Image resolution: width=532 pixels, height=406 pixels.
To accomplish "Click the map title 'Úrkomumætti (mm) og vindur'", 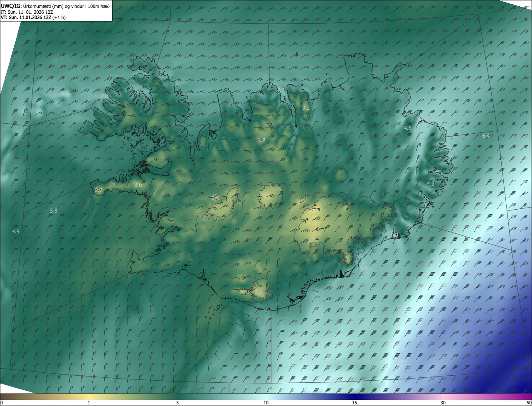I will 53,6.
